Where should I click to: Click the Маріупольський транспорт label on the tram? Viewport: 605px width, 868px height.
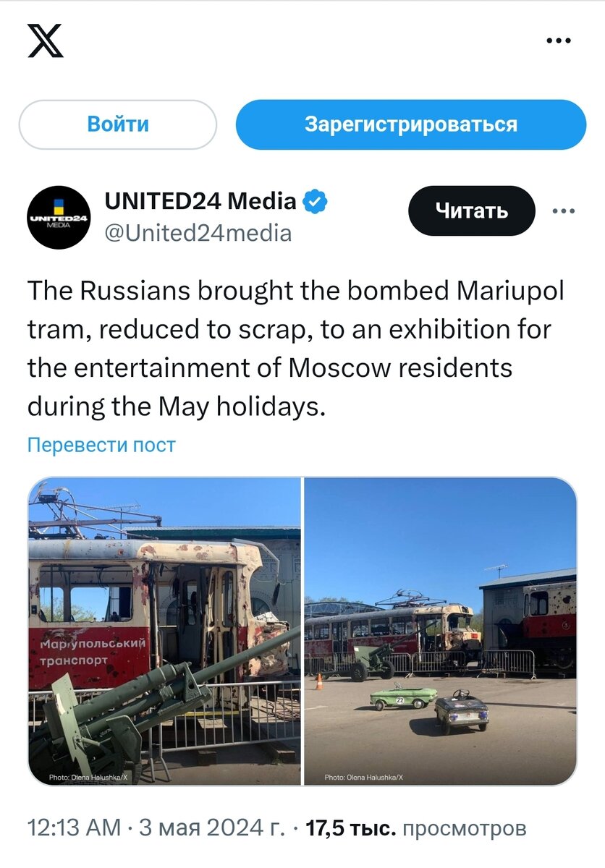[x=93, y=651]
